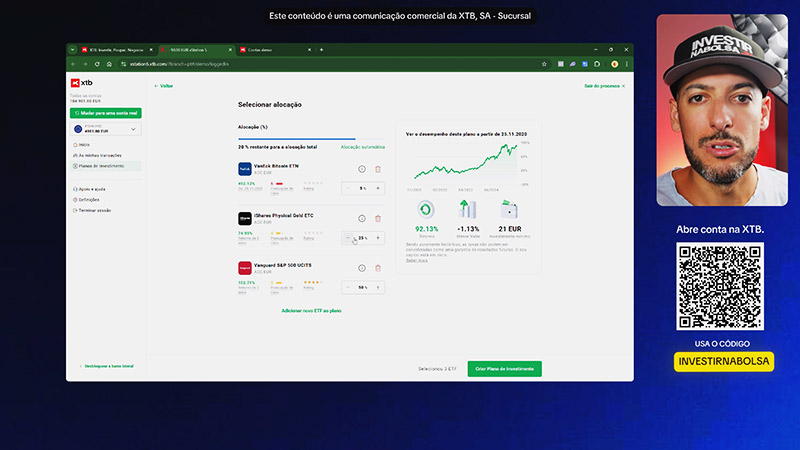Click the Vanguard S&P 500 UCITS logo

point(245,268)
